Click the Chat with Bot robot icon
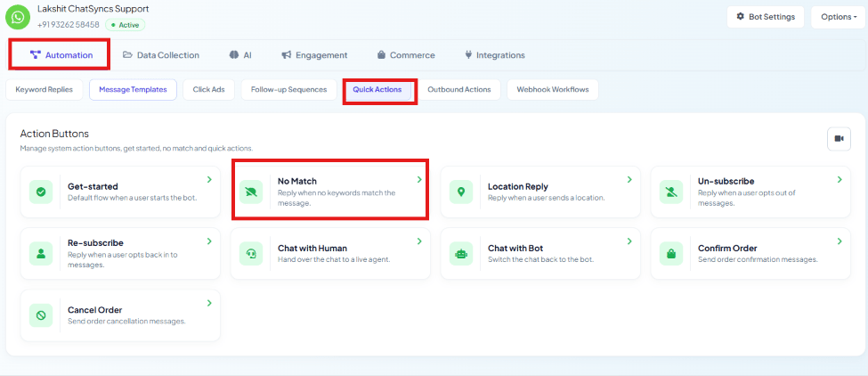Viewport: 868px width, 376px height. pos(461,254)
